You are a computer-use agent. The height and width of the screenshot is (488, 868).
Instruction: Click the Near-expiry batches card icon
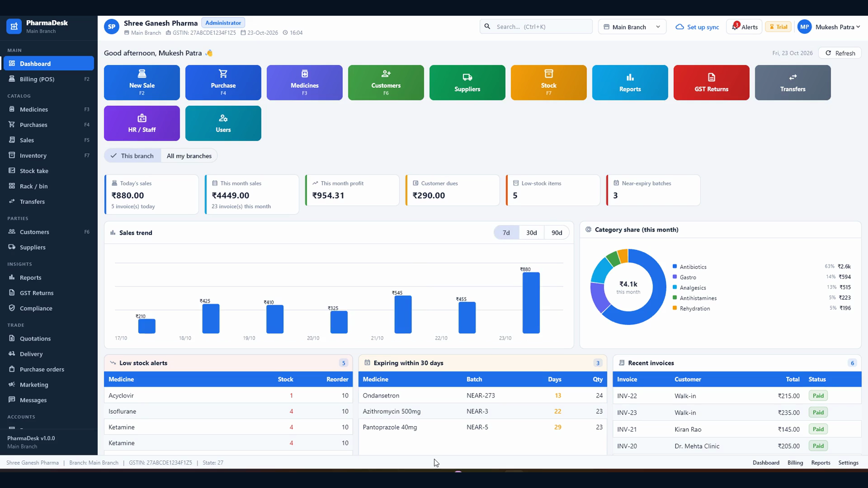coord(616,183)
